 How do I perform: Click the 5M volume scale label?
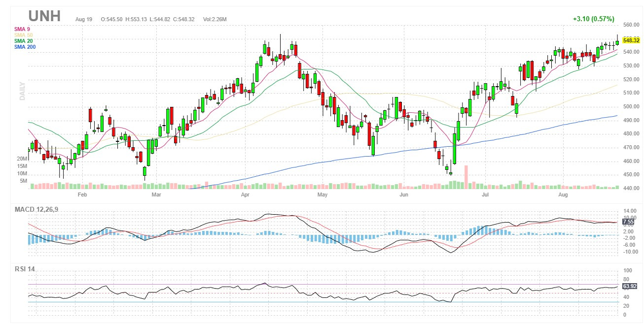[23, 181]
